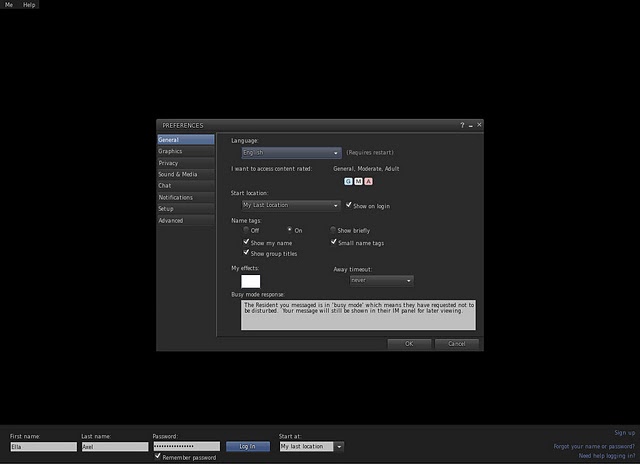Open the Help menu
Viewport: 640px width, 464px height.
(x=29, y=5)
